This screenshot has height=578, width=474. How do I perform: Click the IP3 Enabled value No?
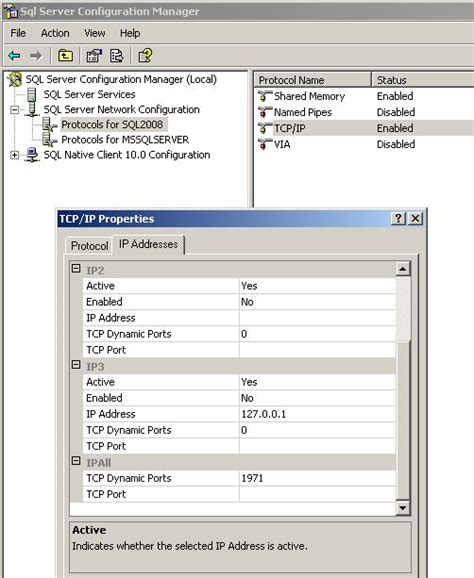pos(317,398)
